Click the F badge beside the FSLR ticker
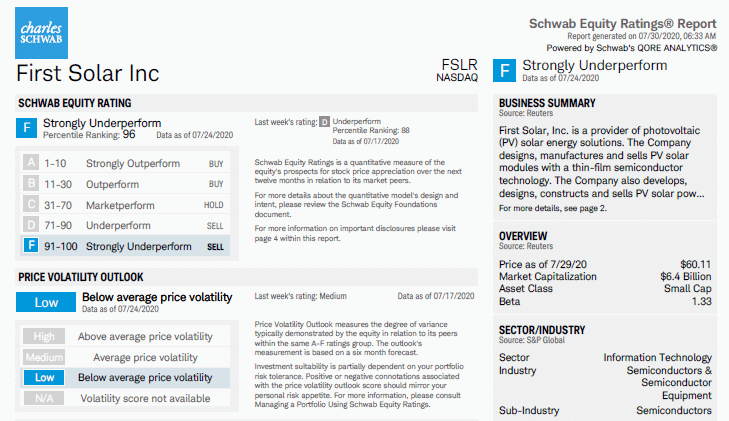The width and height of the screenshot is (729, 421). click(504, 71)
